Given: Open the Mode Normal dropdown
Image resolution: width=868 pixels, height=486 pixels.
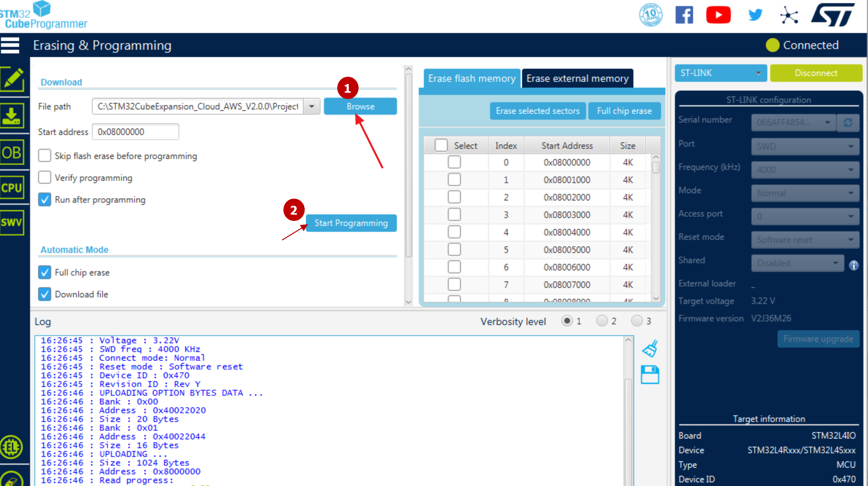Looking at the screenshot, I should tap(805, 193).
